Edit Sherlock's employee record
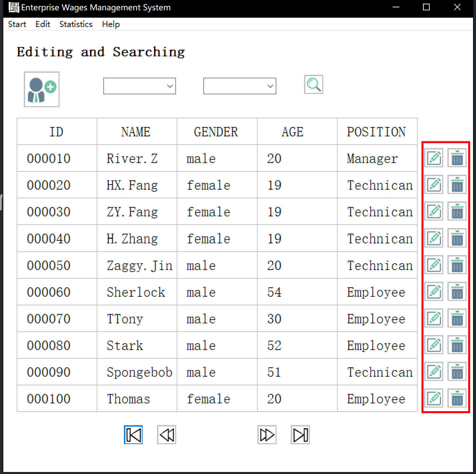This screenshot has height=474, width=476. coord(433,292)
